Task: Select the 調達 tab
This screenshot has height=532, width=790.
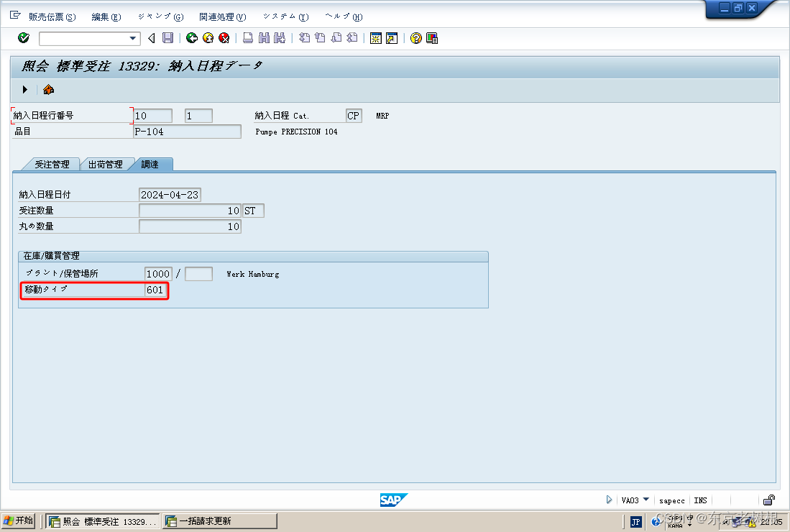Action: [x=151, y=165]
